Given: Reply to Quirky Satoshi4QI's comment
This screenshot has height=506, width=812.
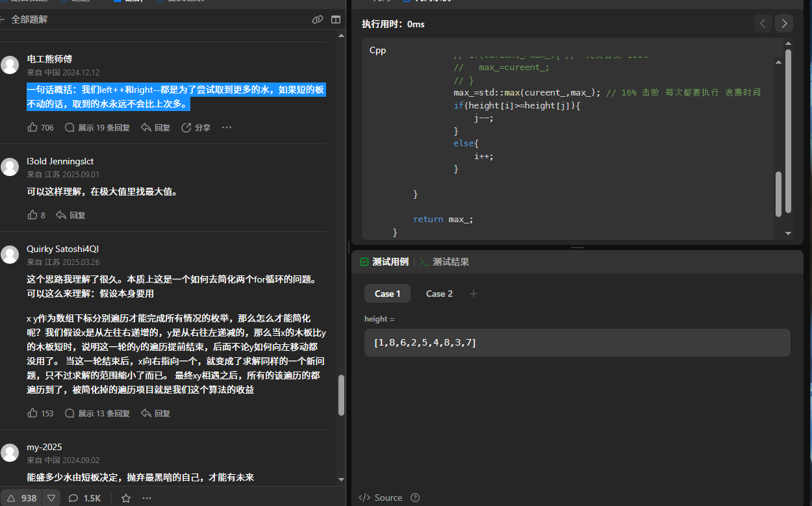Looking at the screenshot, I should [x=156, y=413].
